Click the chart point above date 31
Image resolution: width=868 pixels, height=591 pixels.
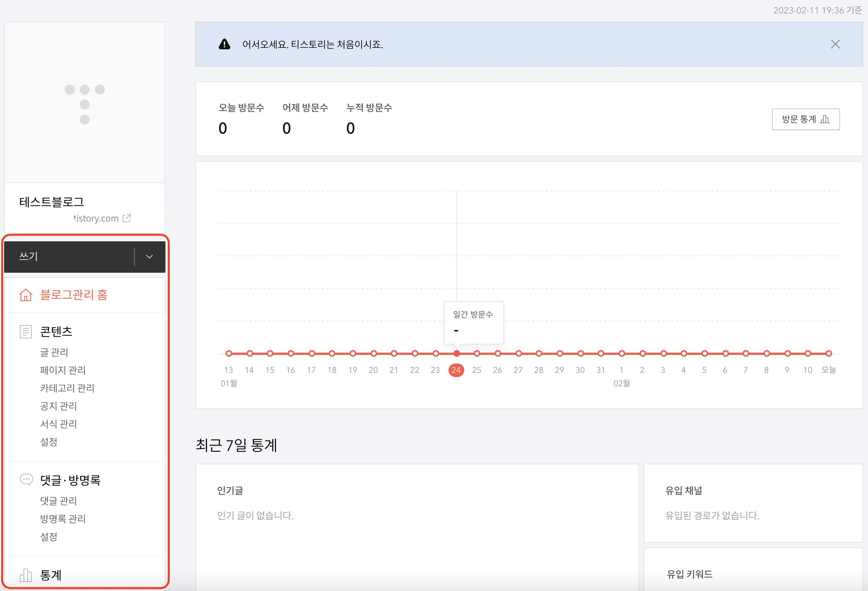click(x=601, y=353)
